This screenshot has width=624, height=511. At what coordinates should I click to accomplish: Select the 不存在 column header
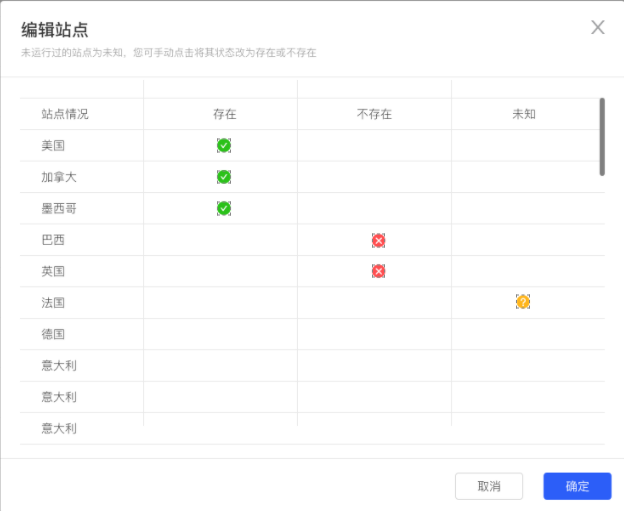pos(374,114)
